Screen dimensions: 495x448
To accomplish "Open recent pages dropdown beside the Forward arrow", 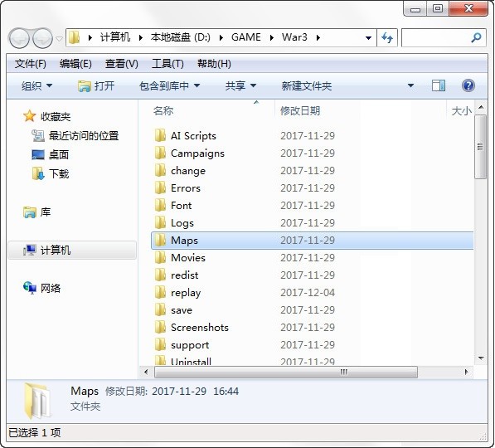I will click(59, 38).
